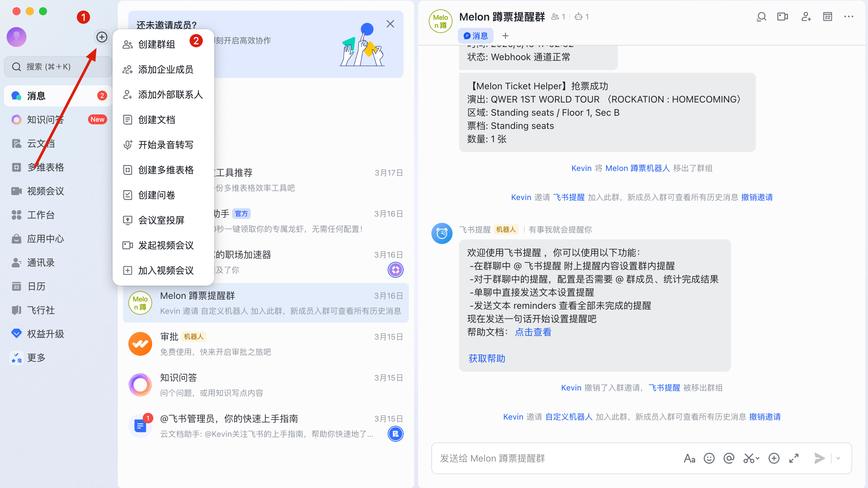Select 创建问卷 from the menu
Screen dimensions: 868x488
click(x=163, y=195)
